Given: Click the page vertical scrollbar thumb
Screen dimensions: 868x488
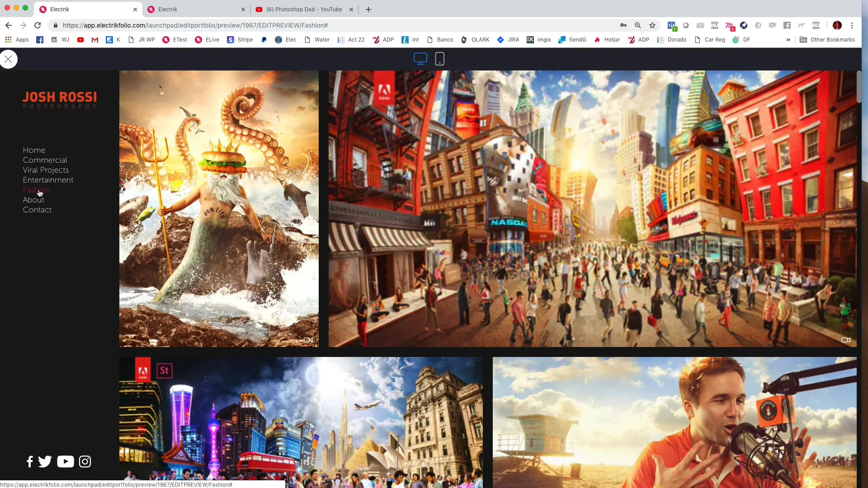Looking at the screenshot, I should (859, 87).
